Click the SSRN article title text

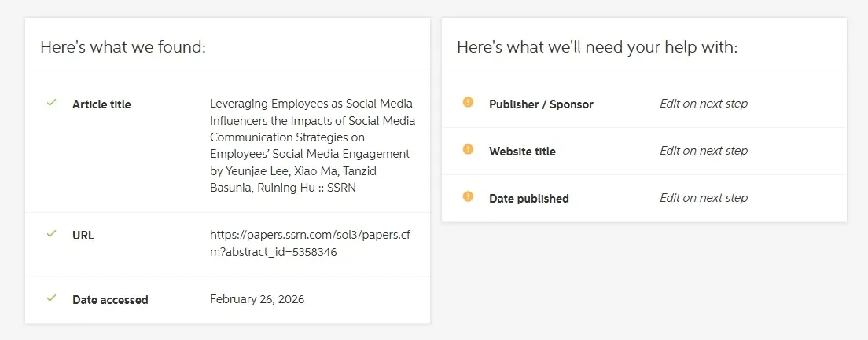coord(312,146)
